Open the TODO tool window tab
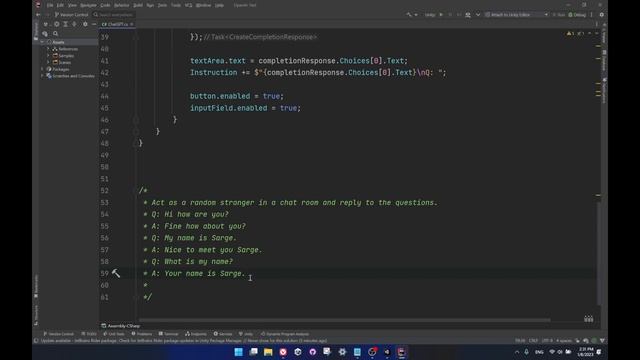 [x=89, y=334]
